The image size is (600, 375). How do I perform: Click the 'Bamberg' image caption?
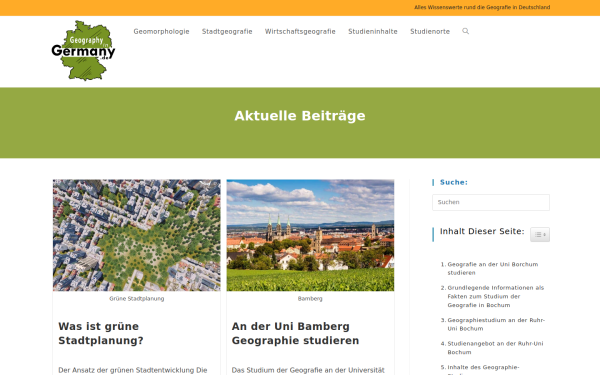(310, 298)
